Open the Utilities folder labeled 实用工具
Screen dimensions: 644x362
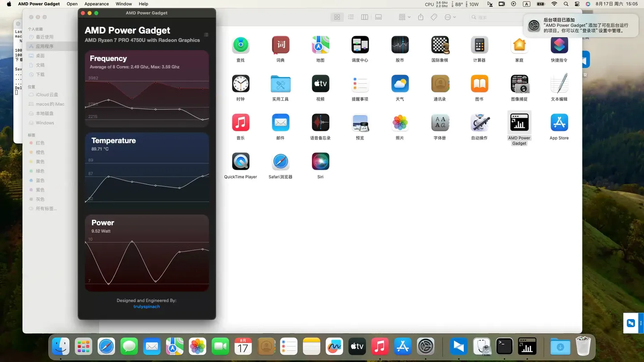(x=280, y=84)
